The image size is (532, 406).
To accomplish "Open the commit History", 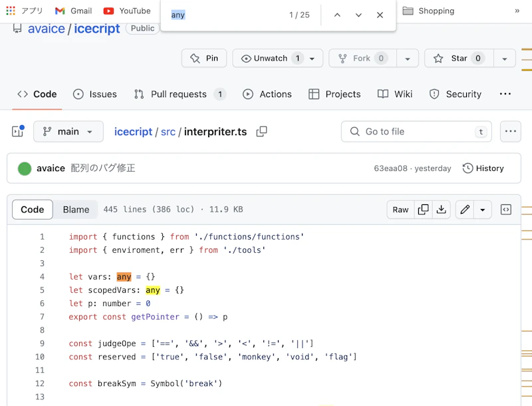I will tap(483, 168).
